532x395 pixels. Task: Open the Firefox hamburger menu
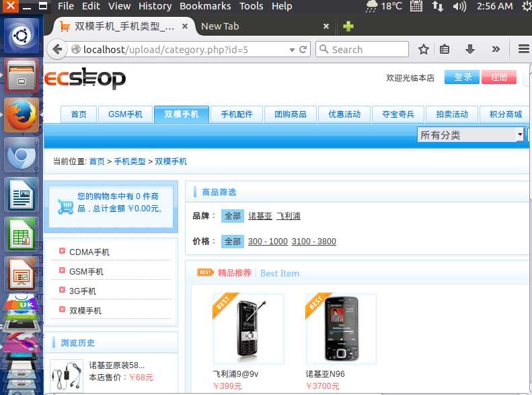pyautogui.click(x=523, y=50)
